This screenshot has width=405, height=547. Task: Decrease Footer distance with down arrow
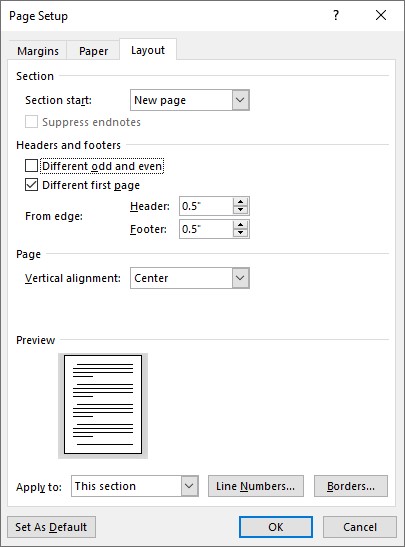pos(240,233)
